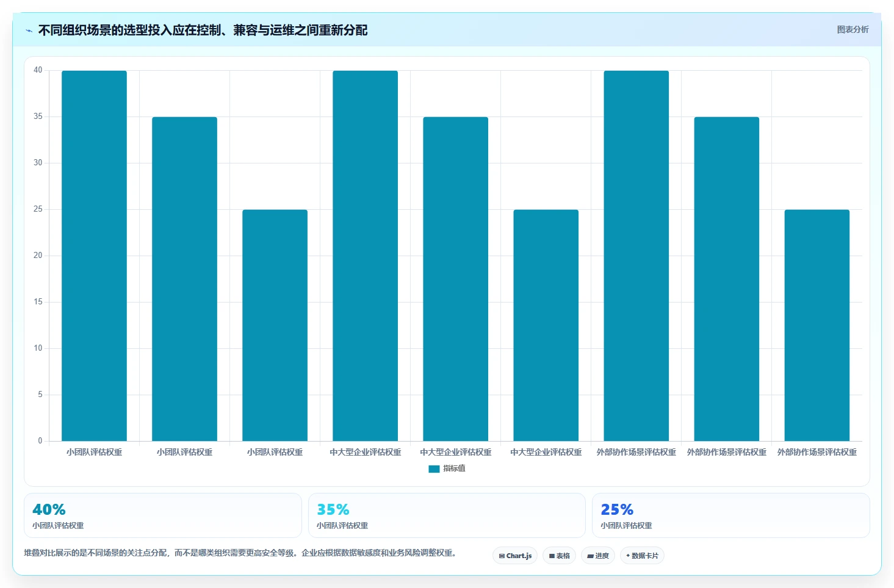Click the 小团队评估权重 bar reaching 35
This screenshot has width=894, height=588.
point(184,279)
